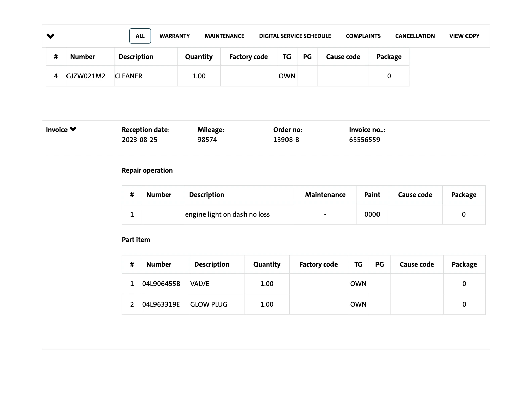532x411 pixels.
Task: Select the repair description 'engine light on dash'
Action: pos(227,214)
